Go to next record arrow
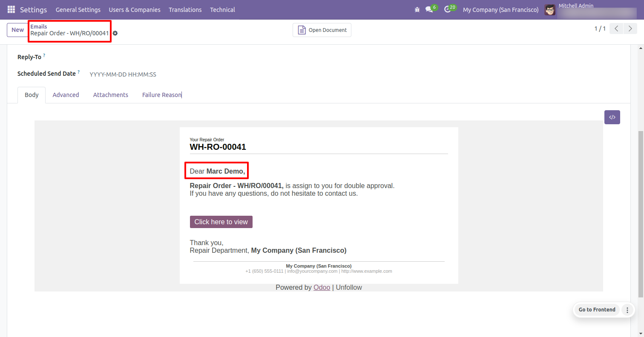644x337 pixels. coord(630,29)
